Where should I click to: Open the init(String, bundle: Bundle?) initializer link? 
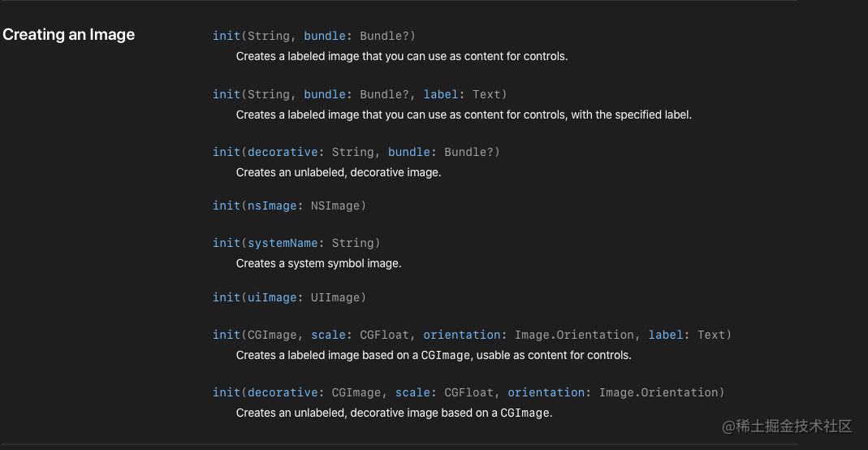[314, 36]
